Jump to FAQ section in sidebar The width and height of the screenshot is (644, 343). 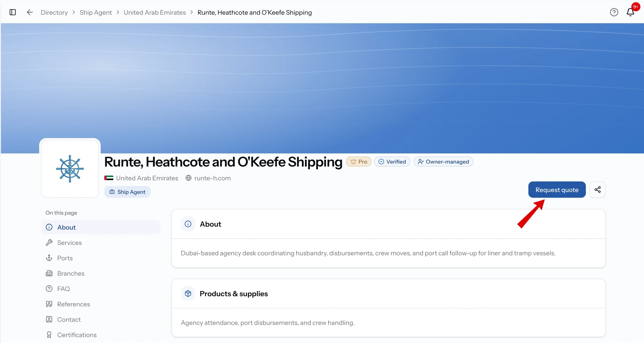[100, 289]
